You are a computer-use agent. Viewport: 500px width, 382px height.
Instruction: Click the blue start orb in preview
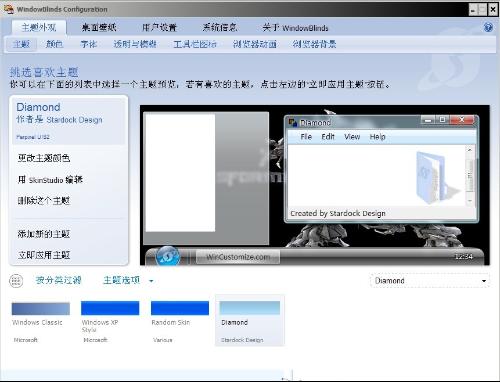[x=167, y=257]
